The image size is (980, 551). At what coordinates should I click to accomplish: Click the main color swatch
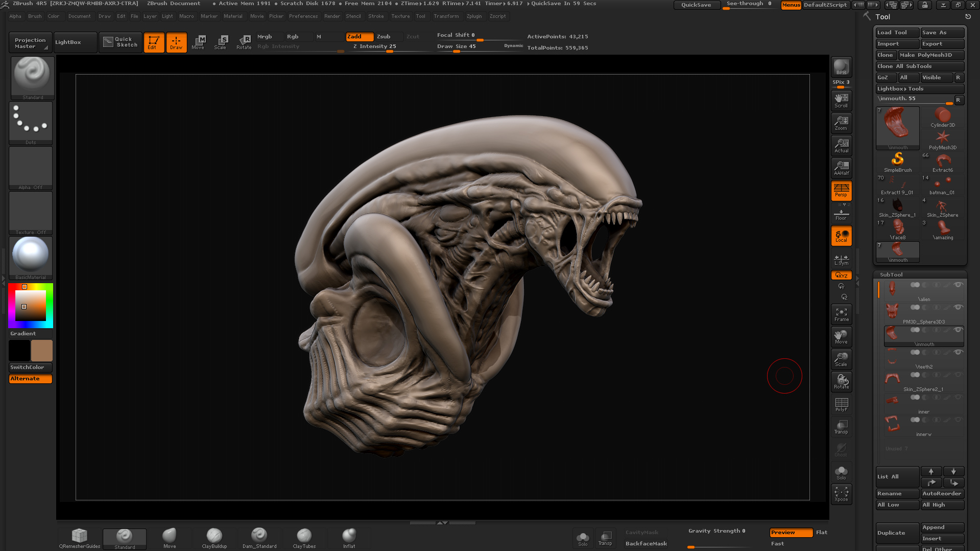[x=41, y=351]
